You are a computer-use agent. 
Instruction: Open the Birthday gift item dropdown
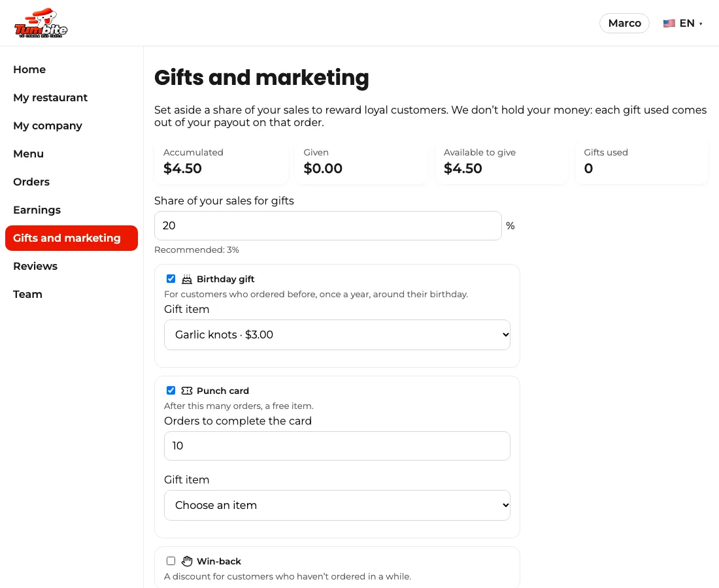(x=337, y=335)
